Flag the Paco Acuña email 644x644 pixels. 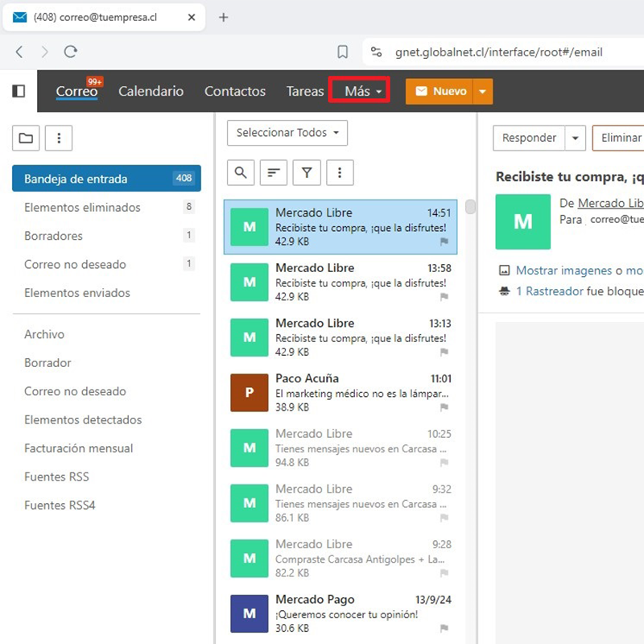point(444,408)
